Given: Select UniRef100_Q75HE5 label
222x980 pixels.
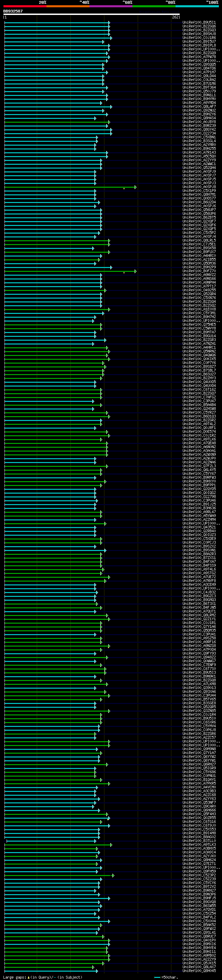Looking at the screenshot, I should 199,324.
